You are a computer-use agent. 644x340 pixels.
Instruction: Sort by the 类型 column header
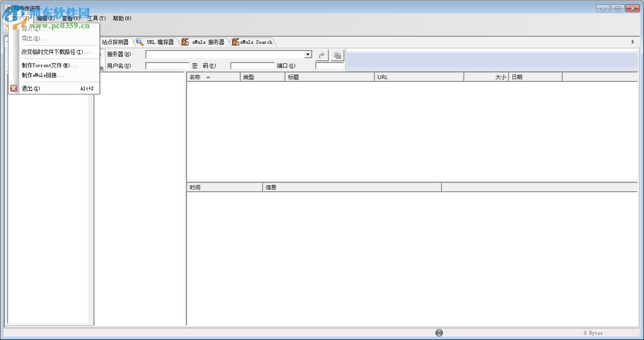[263, 77]
